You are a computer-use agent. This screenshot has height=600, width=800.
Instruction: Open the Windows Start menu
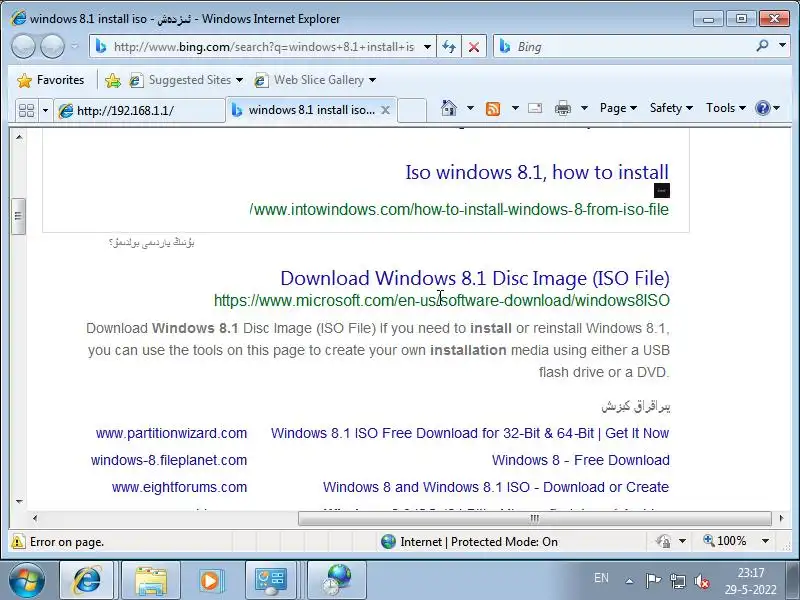pyautogui.click(x=27, y=580)
